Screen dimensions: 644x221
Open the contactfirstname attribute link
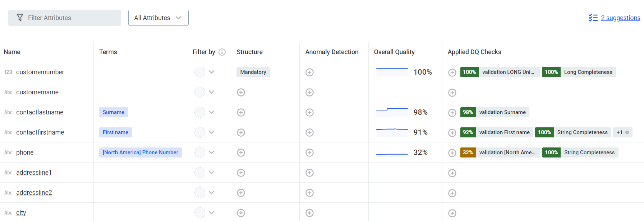coord(40,132)
